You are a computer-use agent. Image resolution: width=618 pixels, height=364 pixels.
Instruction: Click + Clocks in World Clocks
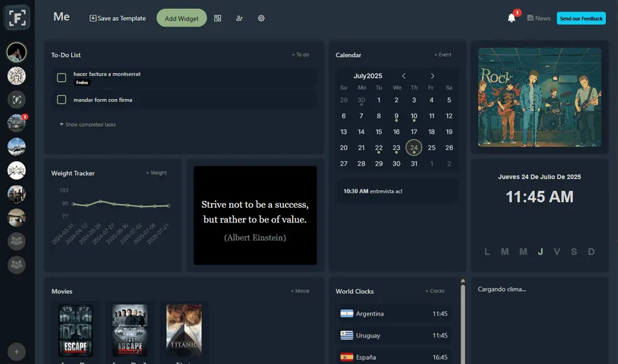click(435, 291)
